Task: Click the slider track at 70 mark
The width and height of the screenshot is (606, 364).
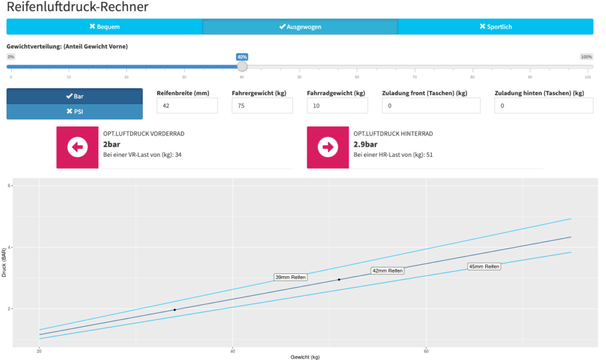Action: click(414, 67)
